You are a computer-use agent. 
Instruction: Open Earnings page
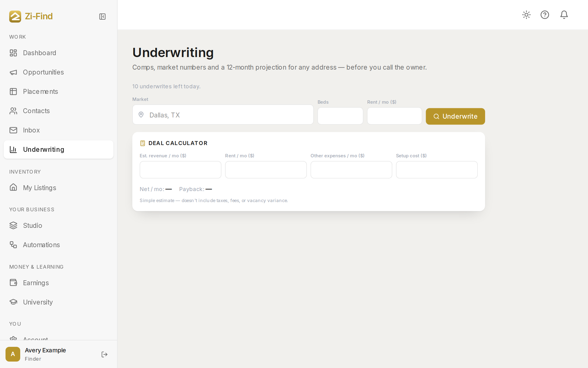(x=58, y=283)
